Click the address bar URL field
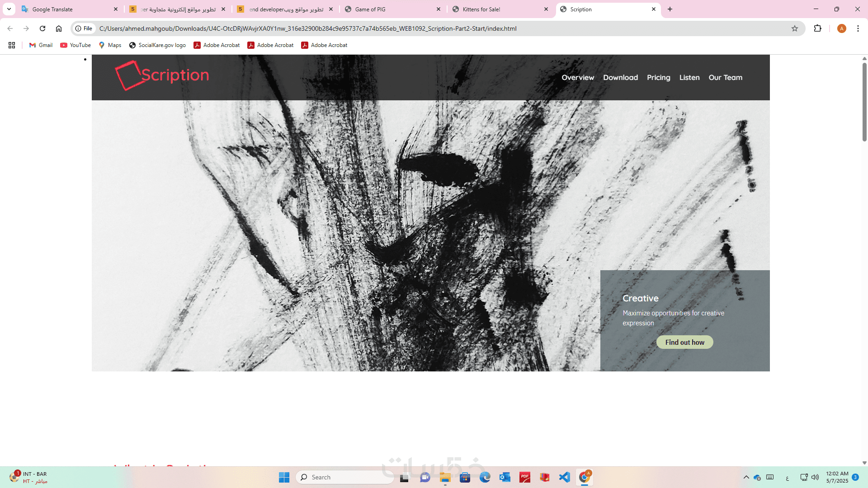 pyautogui.click(x=307, y=28)
